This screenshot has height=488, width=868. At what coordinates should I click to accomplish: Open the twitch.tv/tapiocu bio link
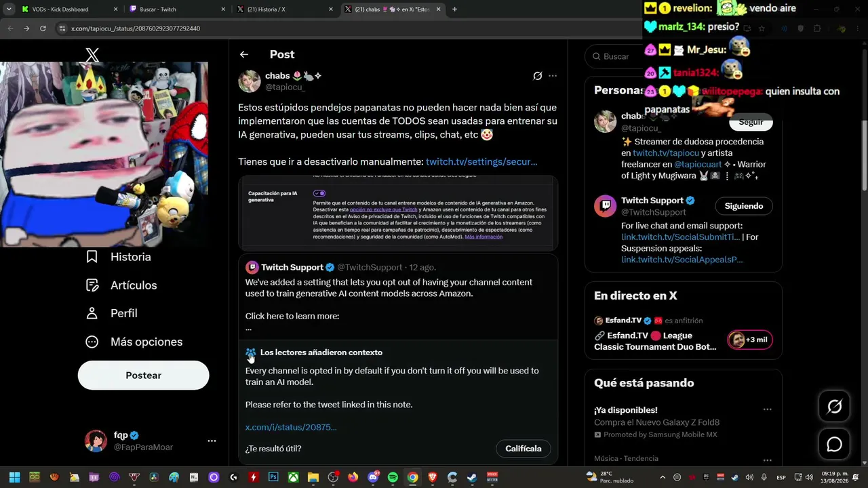click(665, 153)
